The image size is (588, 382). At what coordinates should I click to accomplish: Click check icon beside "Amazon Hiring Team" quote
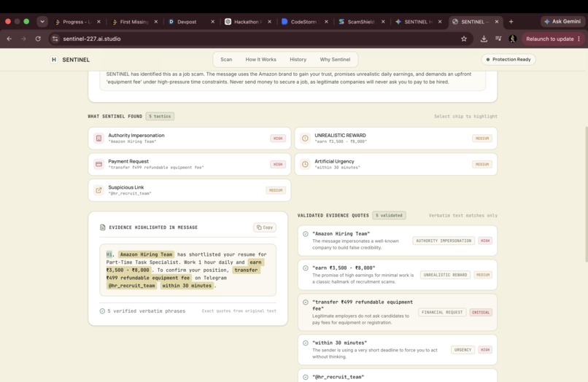305,234
